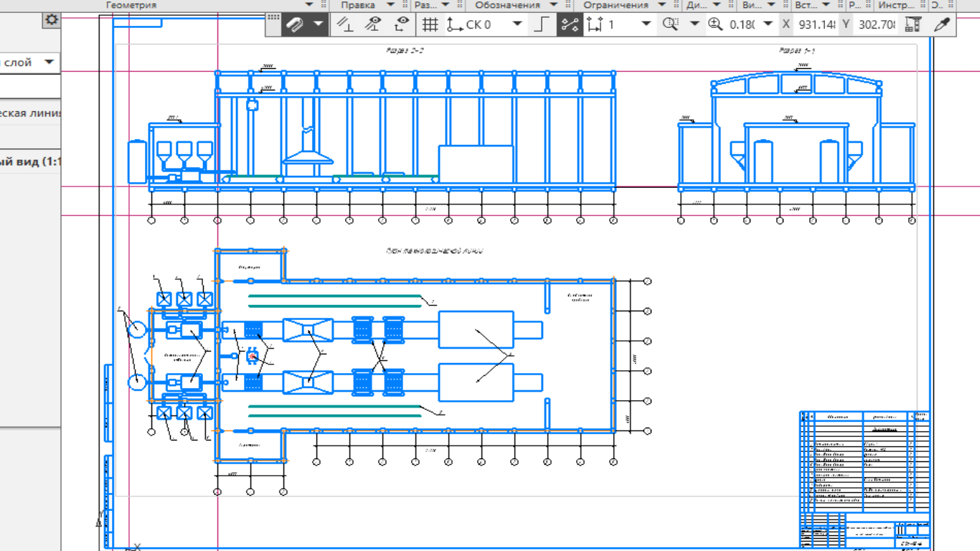Click the icon right of Y field

coord(913,24)
